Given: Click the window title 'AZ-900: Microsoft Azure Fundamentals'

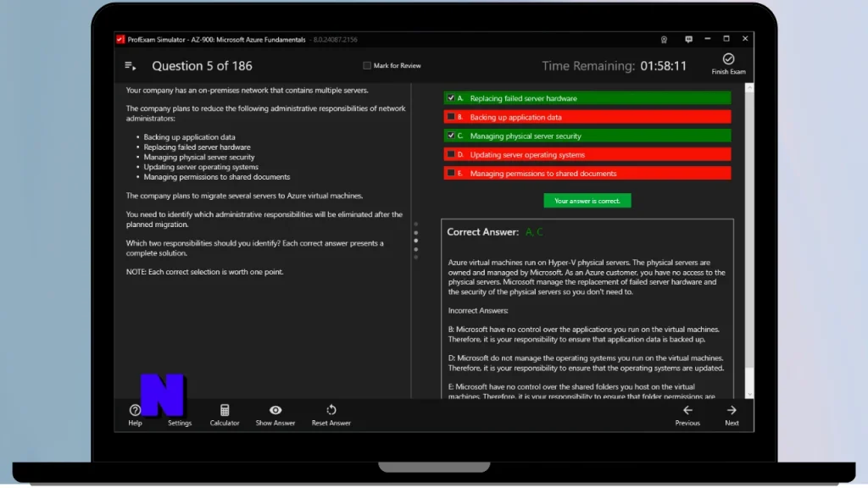Looking at the screenshot, I should [x=248, y=39].
